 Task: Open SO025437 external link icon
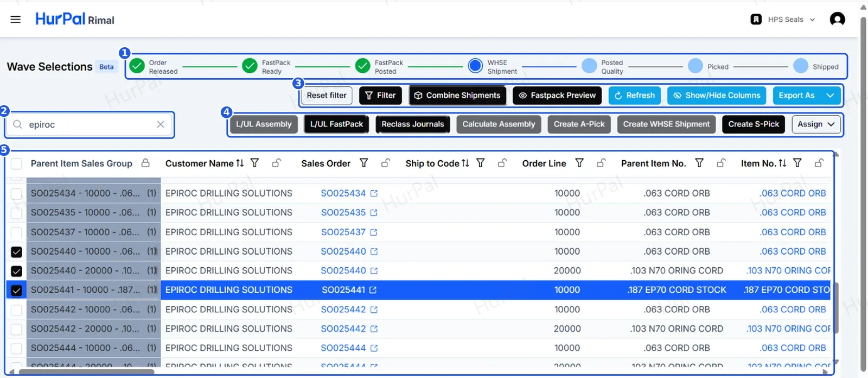pyautogui.click(x=374, y=232)
